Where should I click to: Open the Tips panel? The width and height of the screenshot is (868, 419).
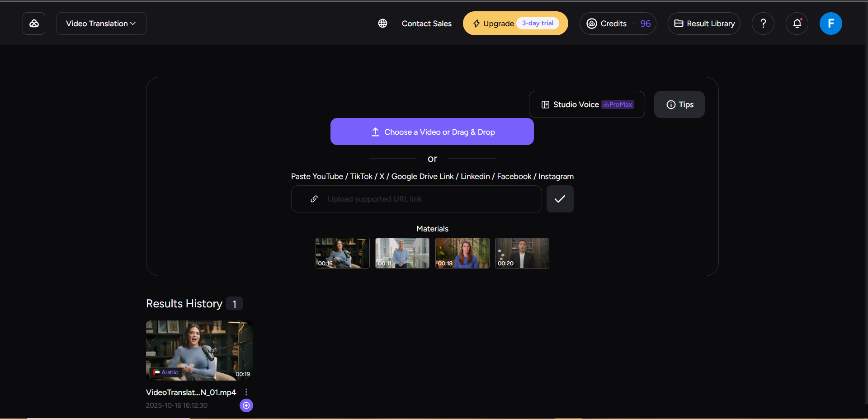[x=679, y=104]
